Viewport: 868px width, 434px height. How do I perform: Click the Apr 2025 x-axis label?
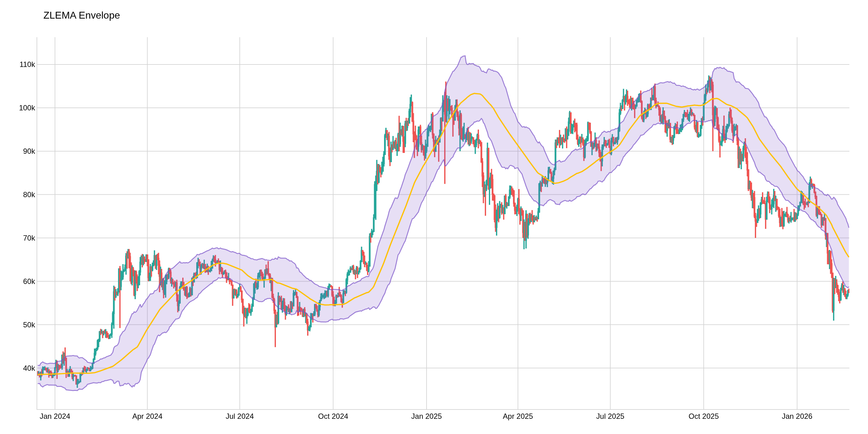click(x=518, y=416)
